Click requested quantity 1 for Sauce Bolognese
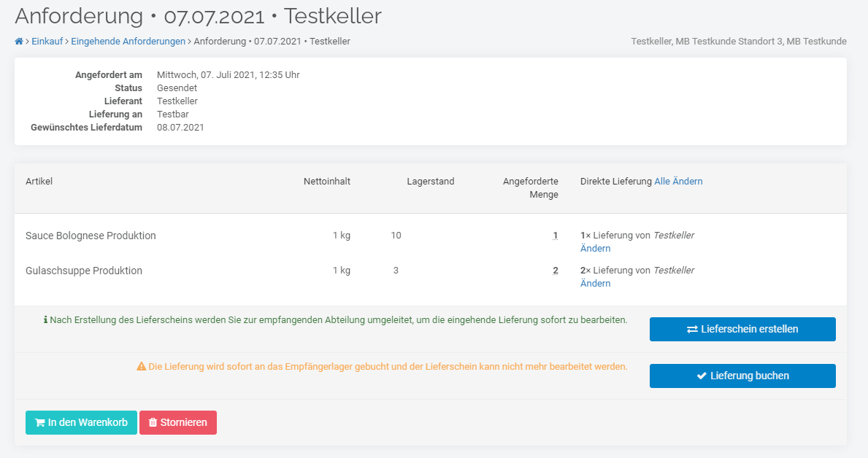Viewport: 868px width, 458px height. pos(556,236)
